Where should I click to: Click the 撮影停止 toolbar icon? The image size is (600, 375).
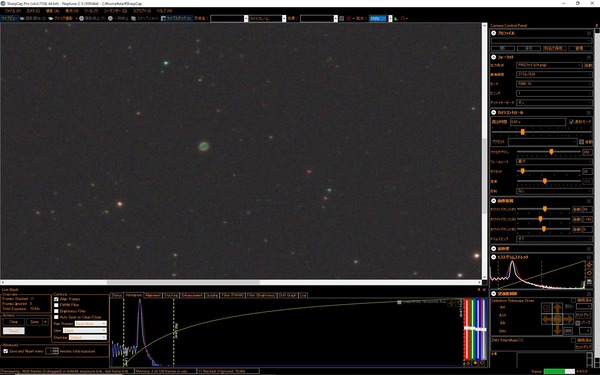pyautogui.click(x=82, y=18)
